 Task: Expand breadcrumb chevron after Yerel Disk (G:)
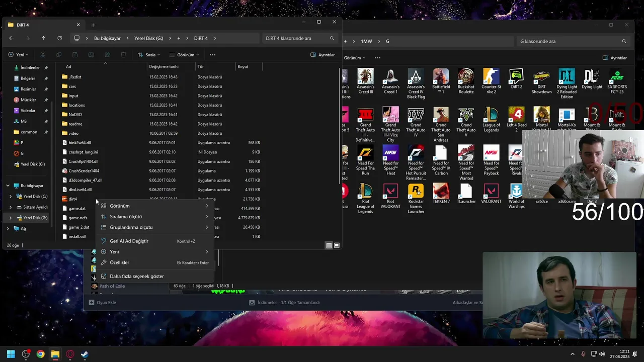(x=170, y=38)
